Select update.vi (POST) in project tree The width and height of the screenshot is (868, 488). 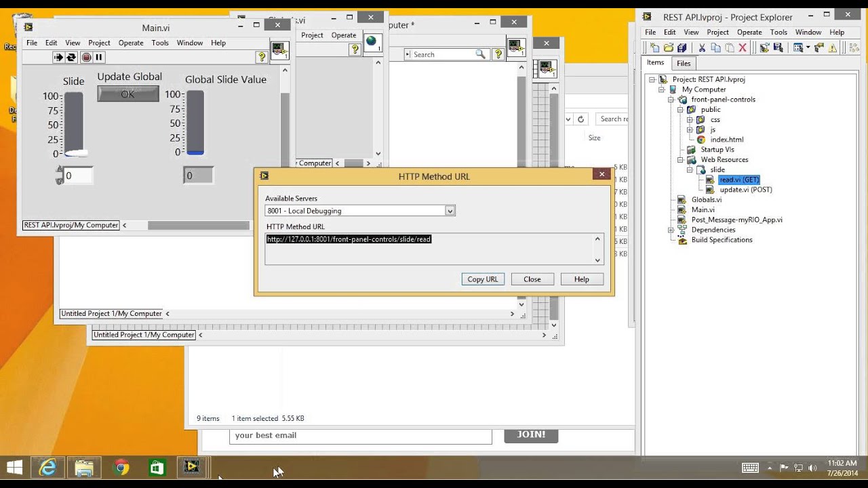pyautogui.click(x=746, y=190)
